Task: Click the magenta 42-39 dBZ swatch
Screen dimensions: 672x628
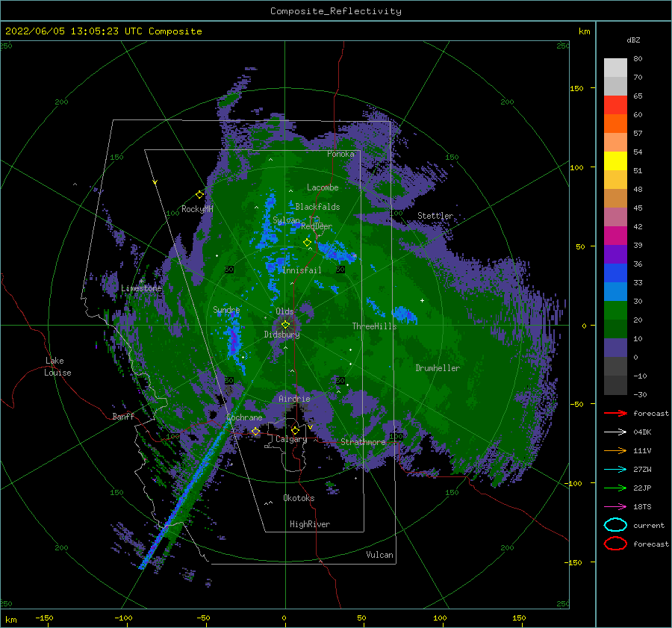Action: click(615, 236)
